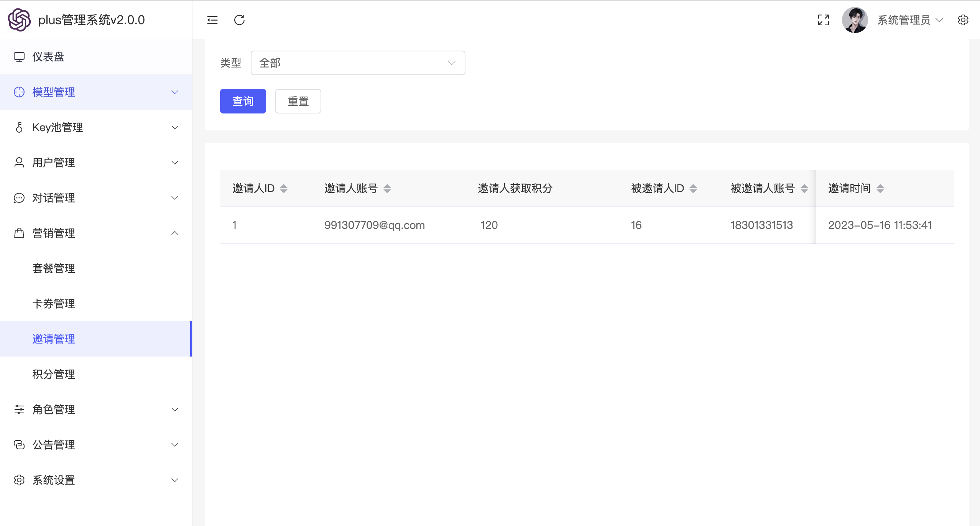Sort by 邀请人账号 column sort arrows
This screenshot has height=526, width=980.
(x=387, y=189)
